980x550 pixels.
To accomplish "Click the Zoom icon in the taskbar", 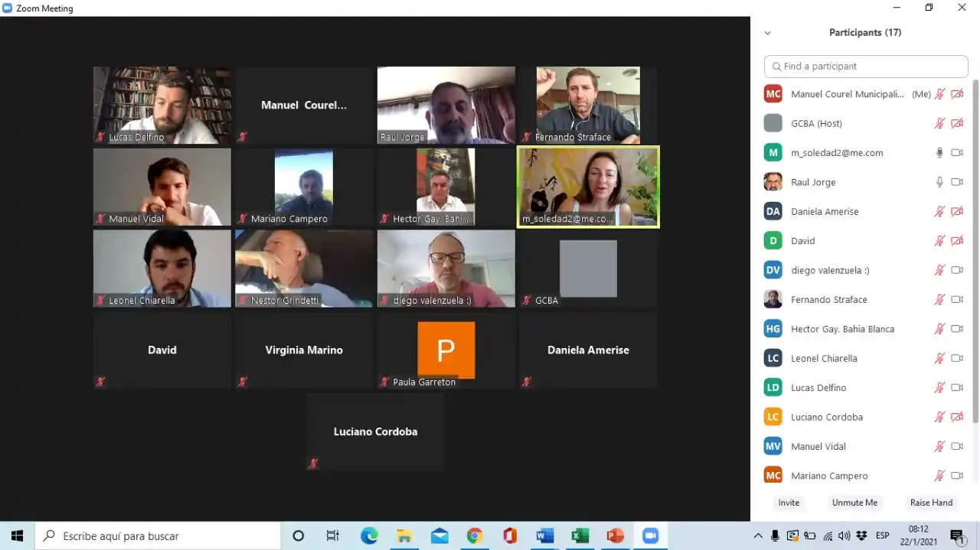I will 650,536.
